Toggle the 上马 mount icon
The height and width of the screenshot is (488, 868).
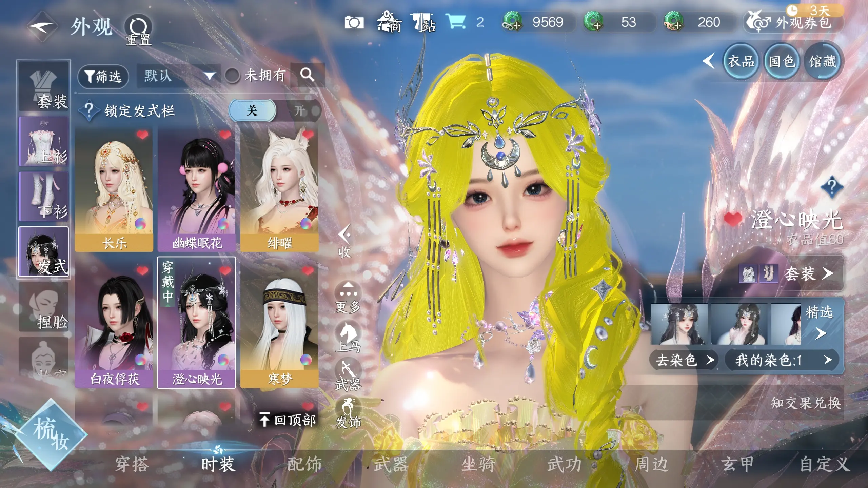(348, 337)
